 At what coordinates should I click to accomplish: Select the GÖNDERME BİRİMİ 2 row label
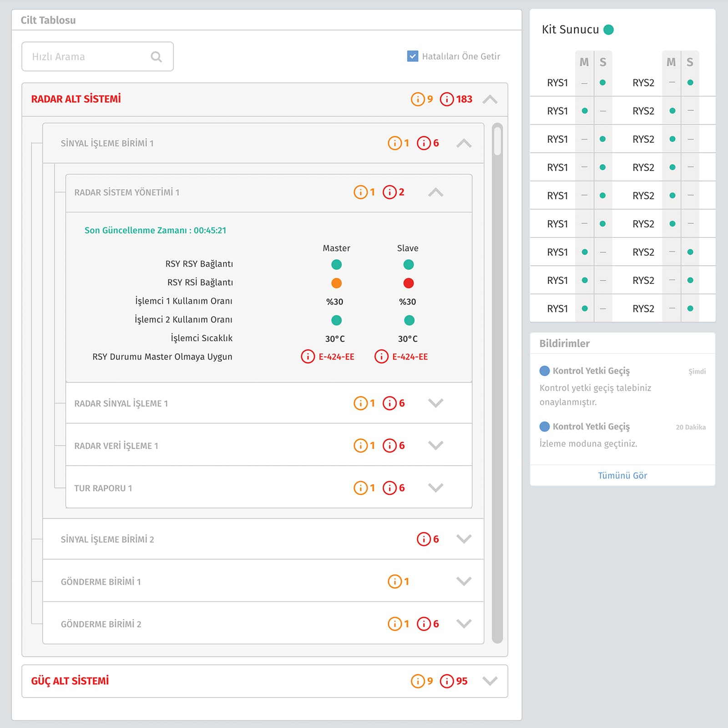[101, 624]
